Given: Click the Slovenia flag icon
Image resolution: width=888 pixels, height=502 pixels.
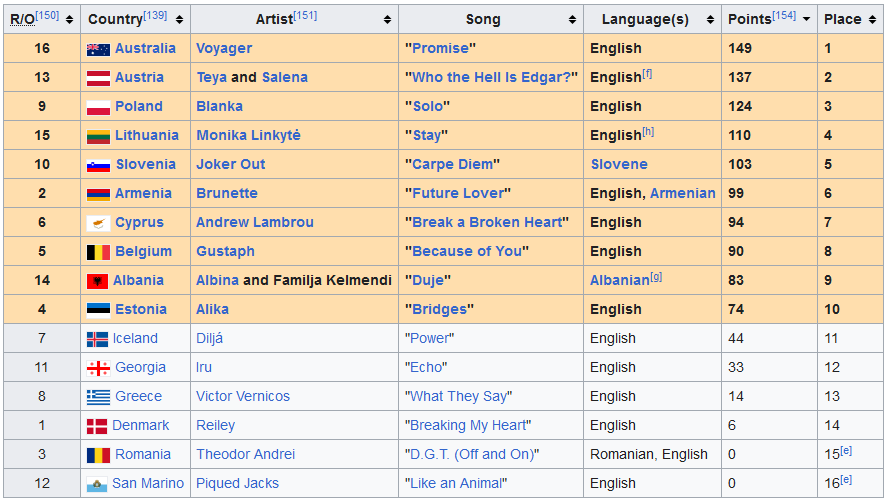Looking at the screenshot, I should [x=98, y=165].
